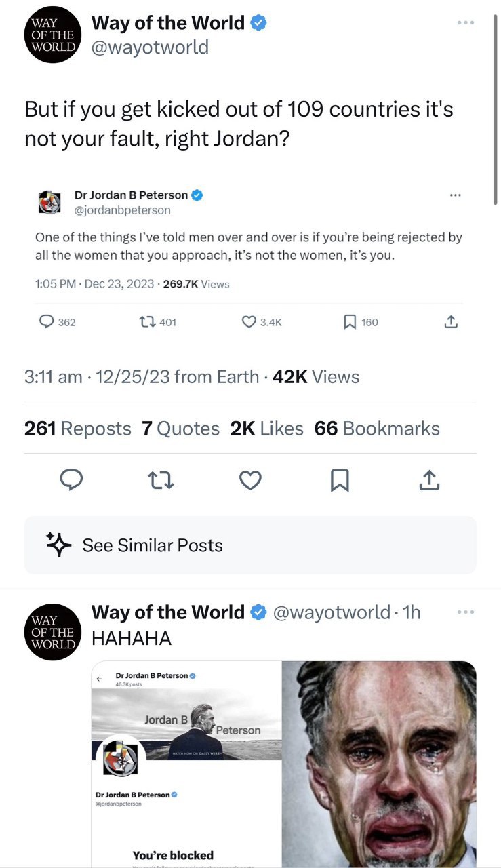Open the blocked profile screenshot thumbnail
The width and height of the screenshot is (501, 868).
coord(186,764)
